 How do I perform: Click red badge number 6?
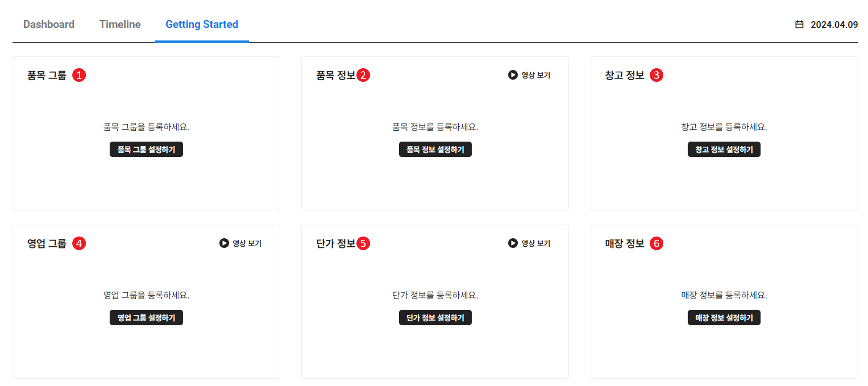(x=656, y=243)
